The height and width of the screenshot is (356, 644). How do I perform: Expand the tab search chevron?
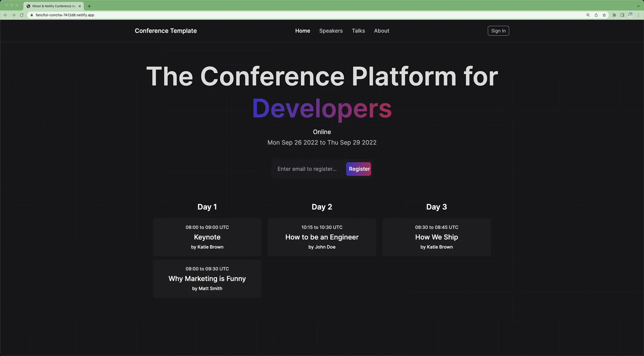638,6
